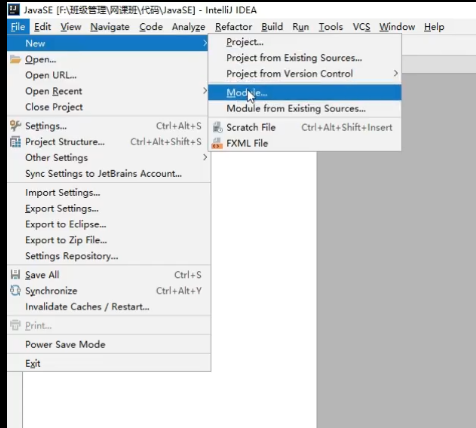Expand the Other Settings submenu arrow

click(x=205, y=157)
